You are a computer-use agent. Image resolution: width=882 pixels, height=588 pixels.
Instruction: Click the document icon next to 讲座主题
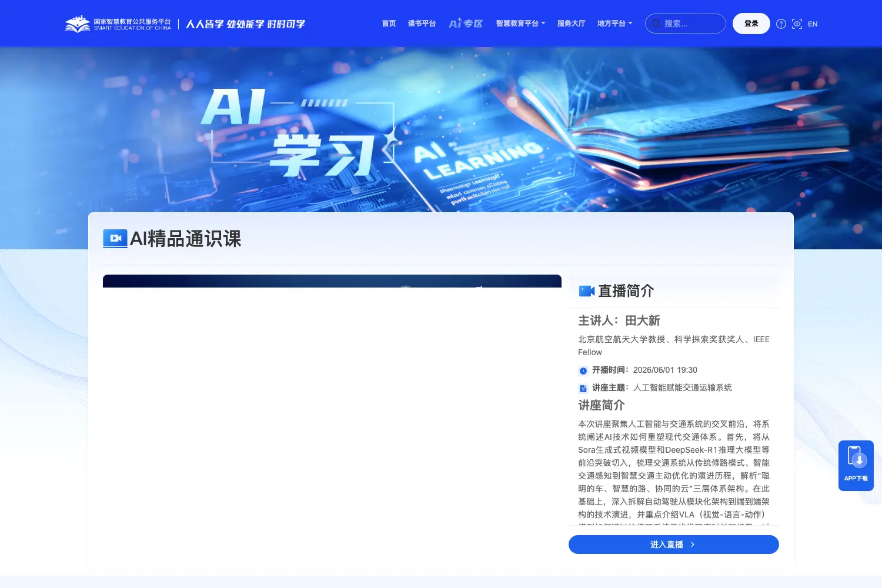coord(583,389)
